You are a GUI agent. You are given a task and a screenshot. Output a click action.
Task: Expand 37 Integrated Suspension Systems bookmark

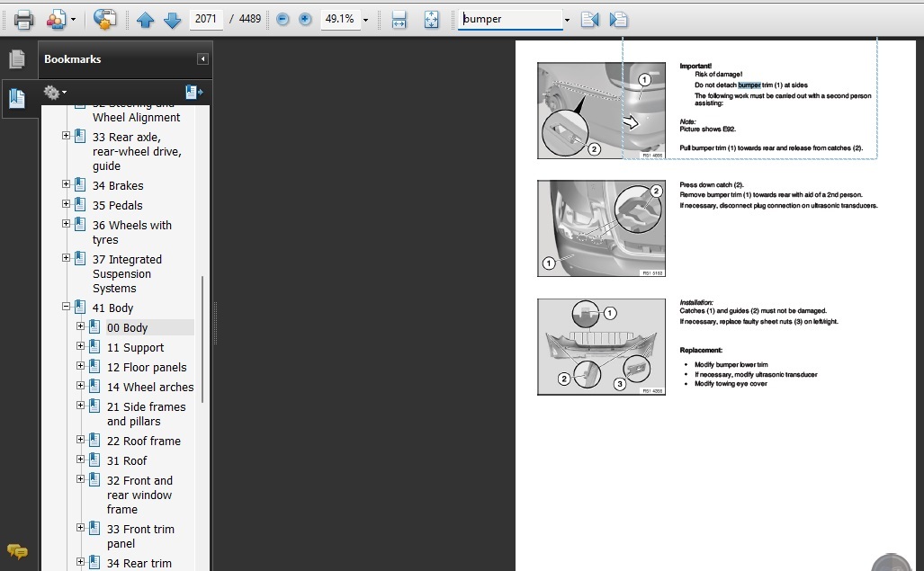click(x=66, y=258)
